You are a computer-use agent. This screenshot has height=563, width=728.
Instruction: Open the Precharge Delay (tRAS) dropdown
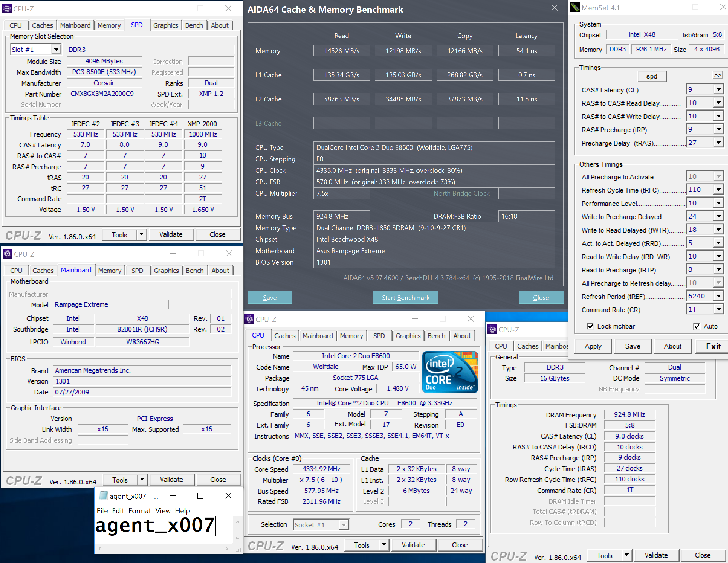(718, 143)
